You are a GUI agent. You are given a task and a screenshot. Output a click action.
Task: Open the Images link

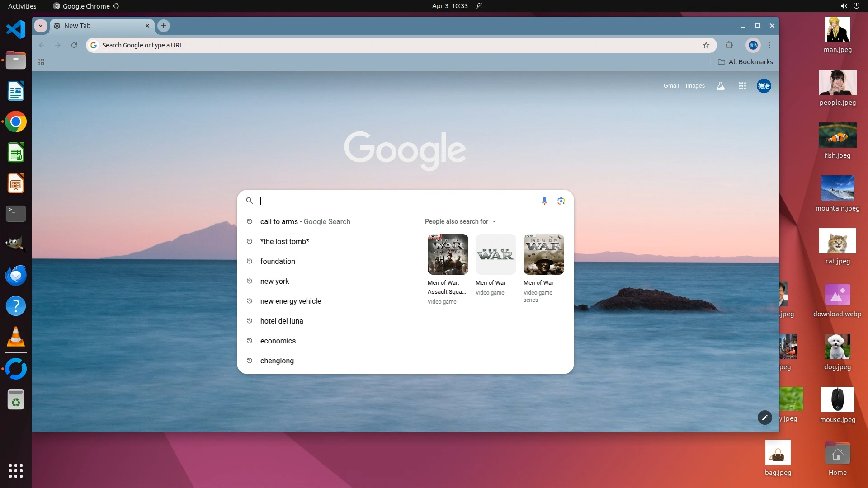click(695, 86)
